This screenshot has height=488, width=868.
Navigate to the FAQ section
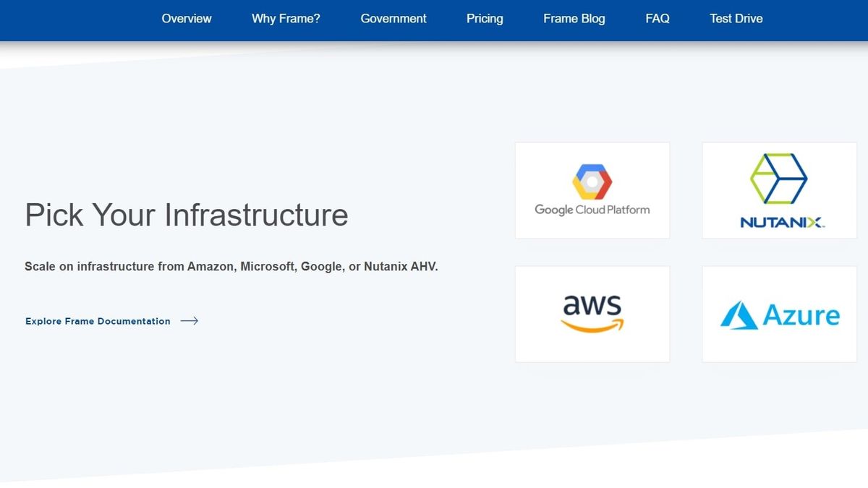click(658, 19)
